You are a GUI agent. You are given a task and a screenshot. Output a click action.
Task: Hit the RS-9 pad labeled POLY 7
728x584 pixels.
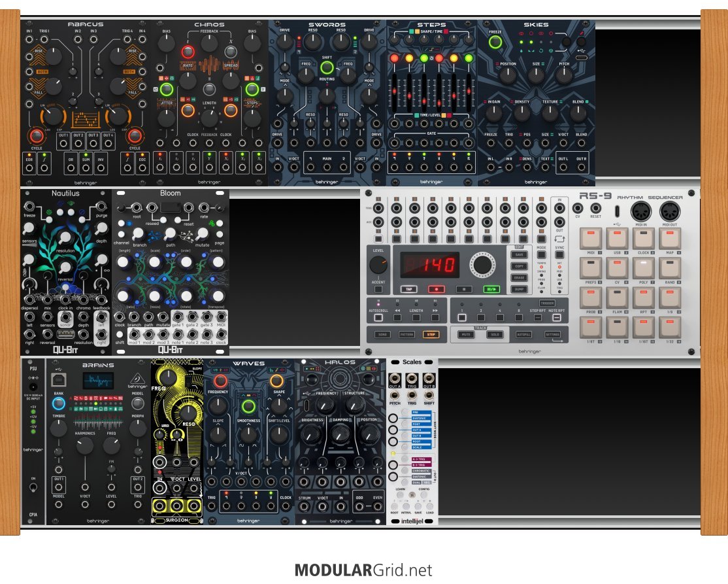tap(644, 268)
